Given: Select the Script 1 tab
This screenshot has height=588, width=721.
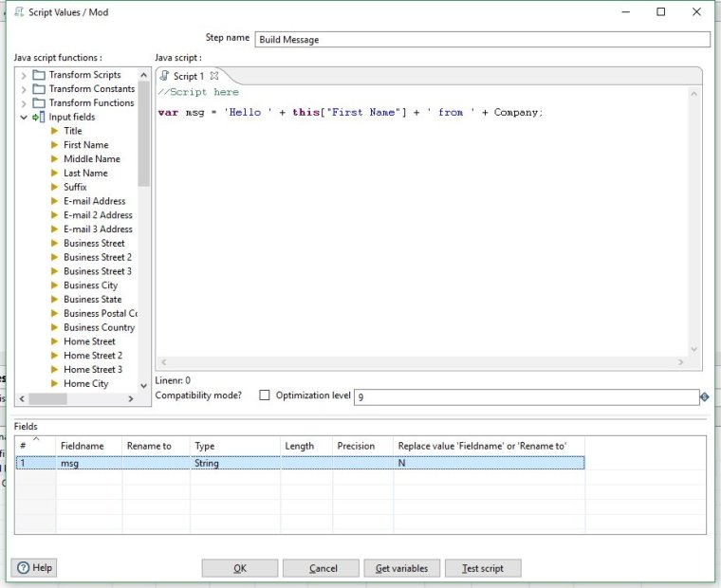Looking at the screenshot, I should click(x=186, y=76).
